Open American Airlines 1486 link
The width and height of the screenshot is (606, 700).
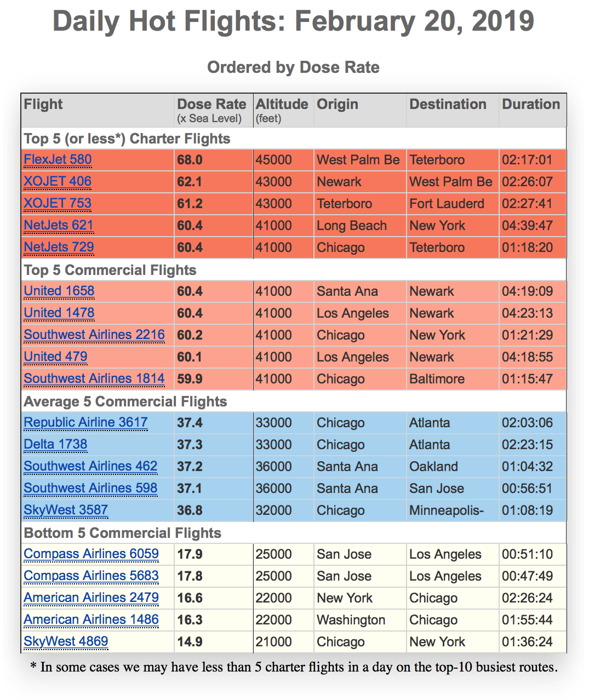click(x=91, y=620)
